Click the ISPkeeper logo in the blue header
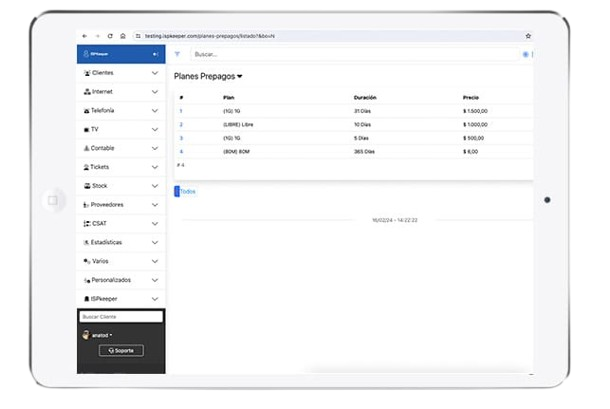The image size is (610, 409). click(96, 54)
